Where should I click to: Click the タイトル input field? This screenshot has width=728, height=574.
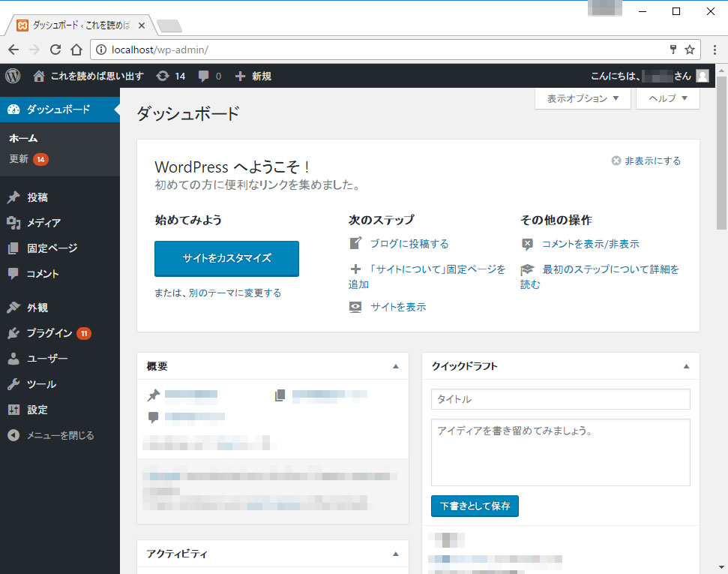click(560, 399)
